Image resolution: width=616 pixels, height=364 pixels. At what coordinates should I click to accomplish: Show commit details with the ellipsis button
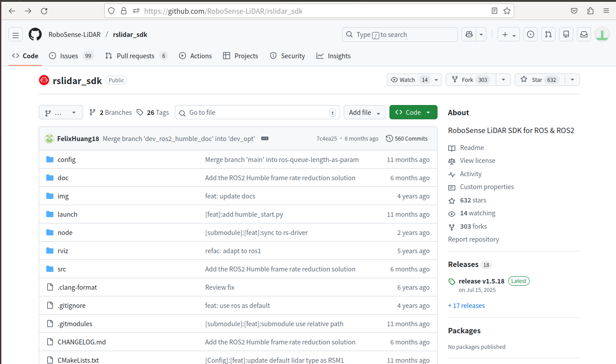(x=265, y=138)
